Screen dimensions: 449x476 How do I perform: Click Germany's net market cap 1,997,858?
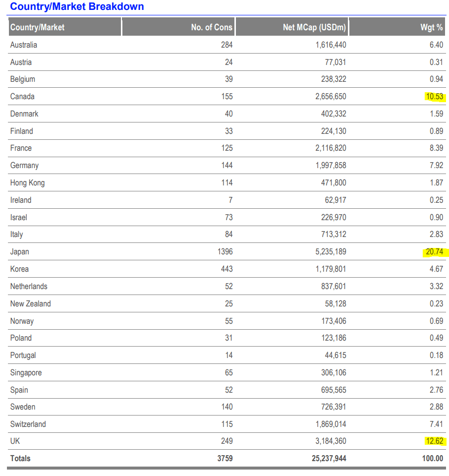tap(331, 166)
